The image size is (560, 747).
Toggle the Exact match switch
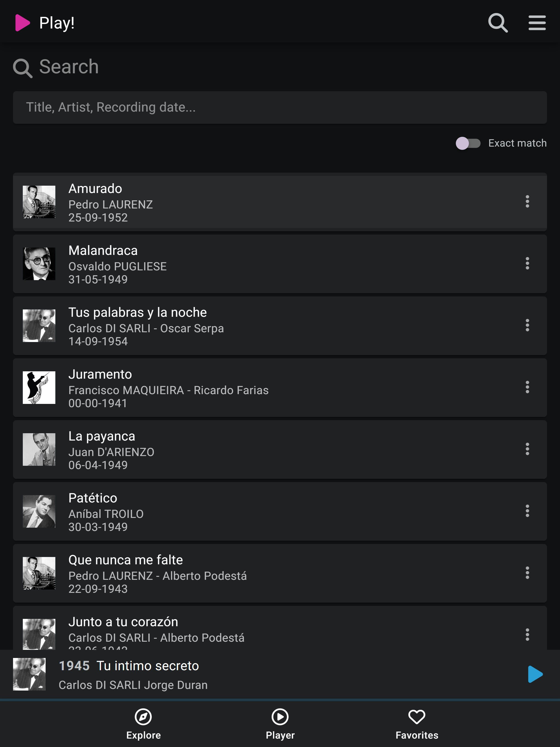(468, 143)
